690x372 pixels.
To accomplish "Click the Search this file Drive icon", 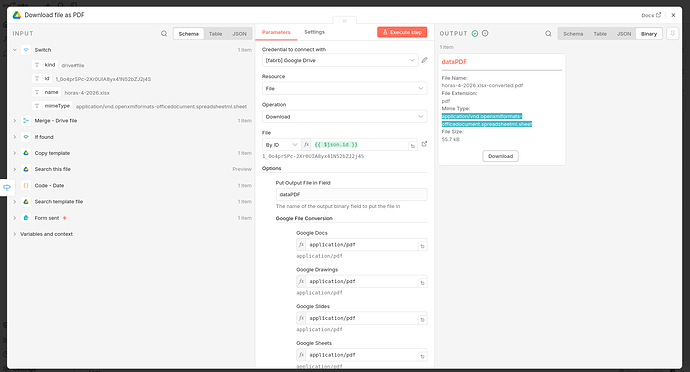I will [x=26, y=169].
